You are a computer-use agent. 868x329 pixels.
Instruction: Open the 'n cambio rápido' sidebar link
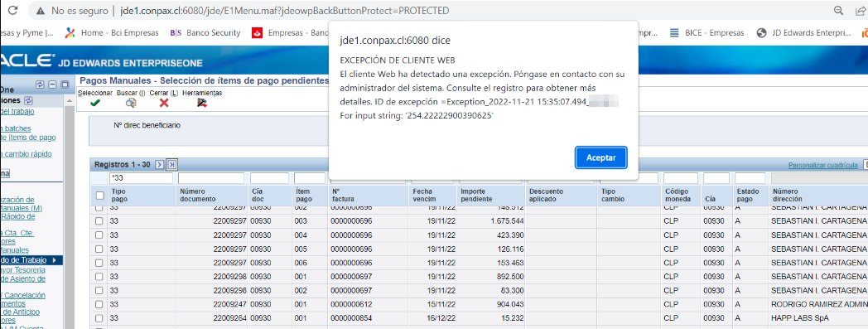[26, 154]
